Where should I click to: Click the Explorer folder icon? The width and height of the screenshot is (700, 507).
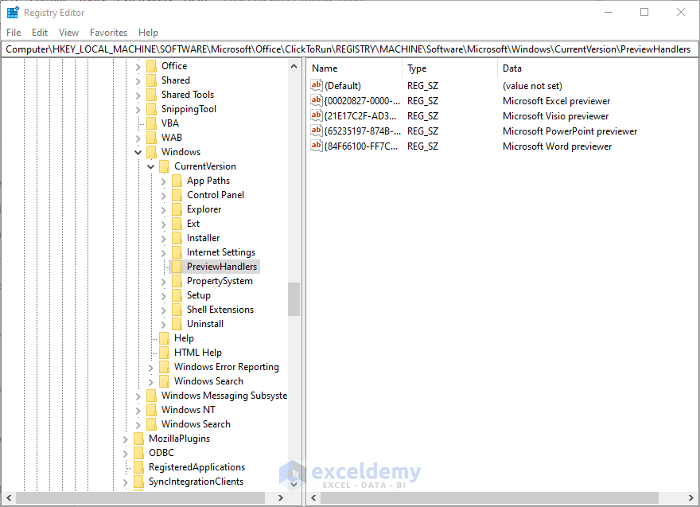177,209
